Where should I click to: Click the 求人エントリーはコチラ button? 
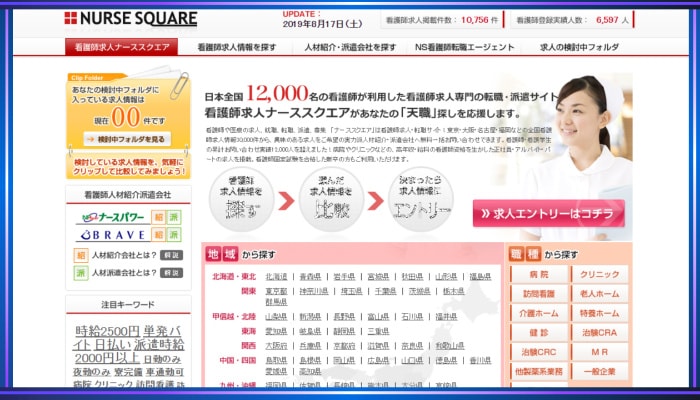[x=549, y=213]
